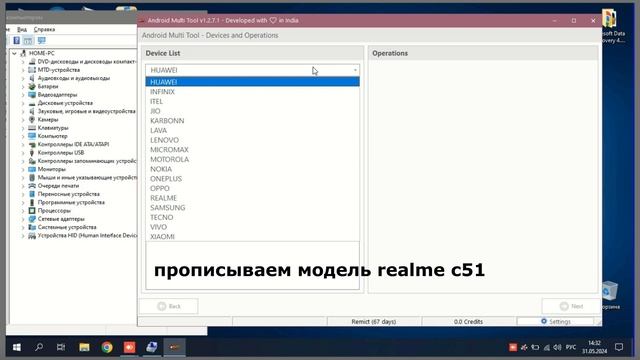Pick ITEL in the device list

pos(252,101)
